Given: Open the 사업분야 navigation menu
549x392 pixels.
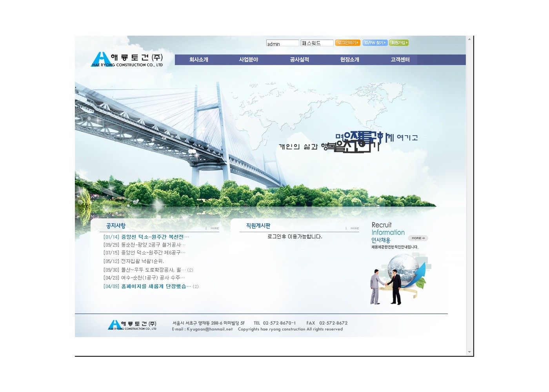Looking at the screenshot, I should pyautogui.click(x=249, y=60).
